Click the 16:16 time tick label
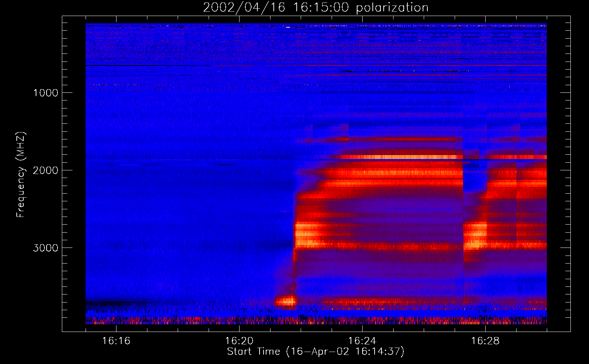 [116, 341]
